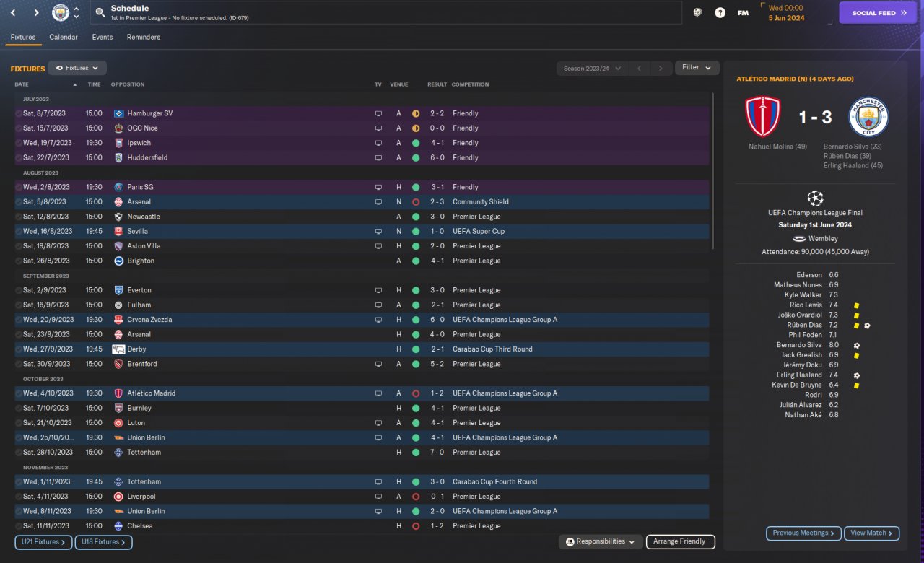924x563 pixels.
Task: Select the Burnley 4 - 1 fixture row
Action: click(x=362, y=409)
